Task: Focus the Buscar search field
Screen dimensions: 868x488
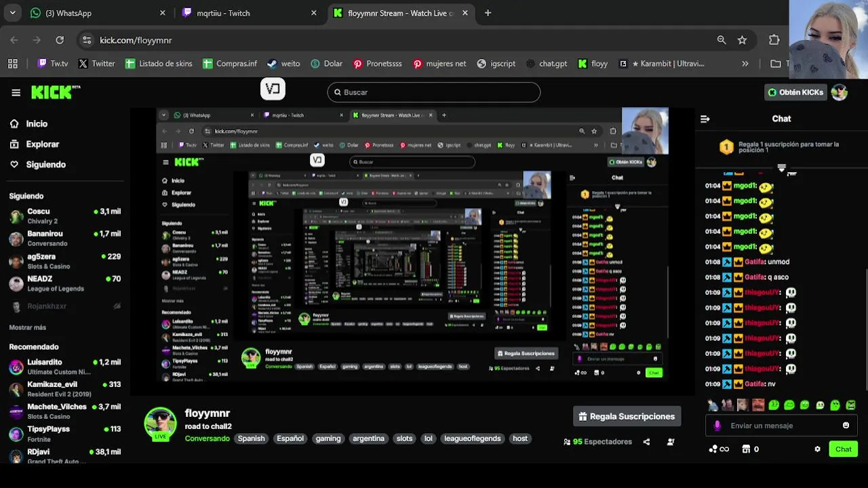Action: (434, 92)
